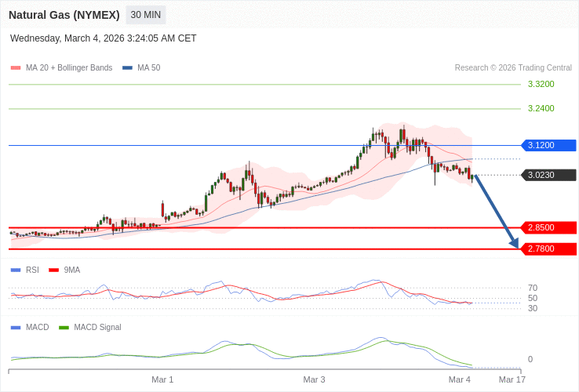Click the MACD Signal legend color marker
The width and height of the screenshot is (579, 392).
pyautogui.click(x=64, y=328)
